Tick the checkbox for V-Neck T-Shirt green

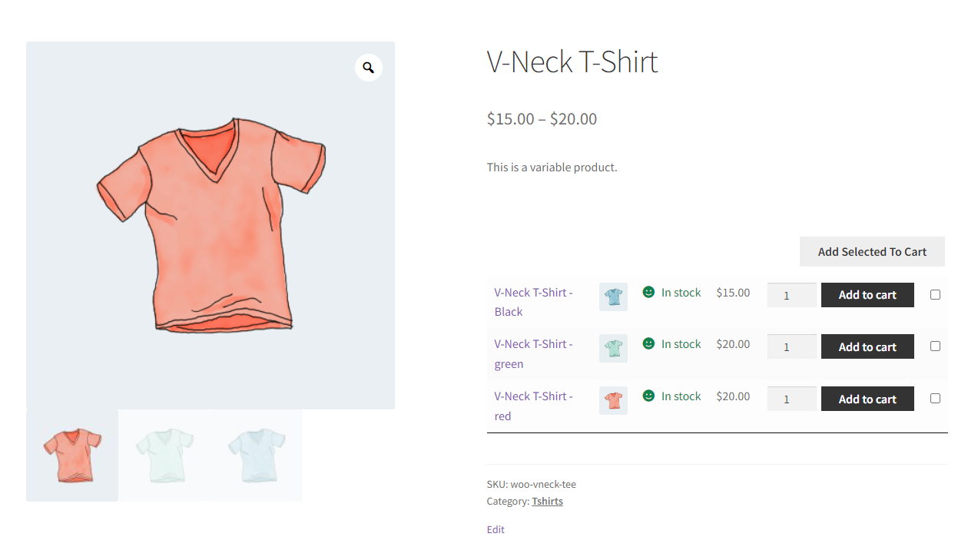coord(935,346)
